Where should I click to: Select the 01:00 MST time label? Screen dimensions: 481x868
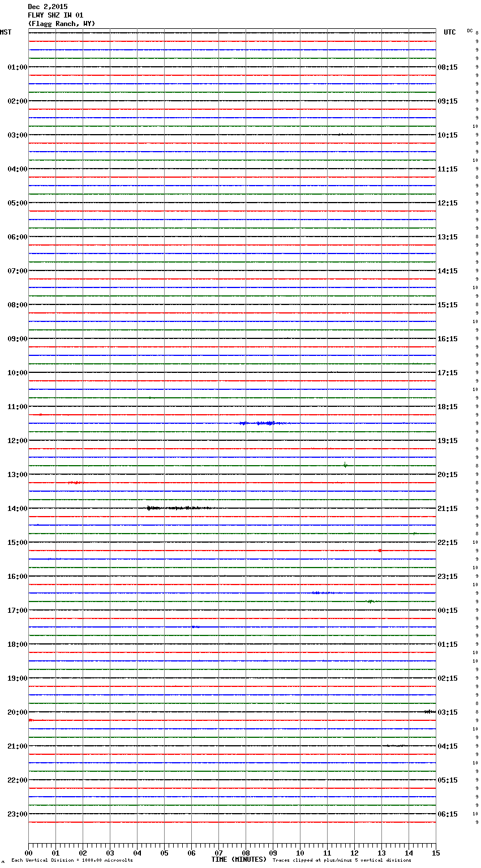click(18, 67)
